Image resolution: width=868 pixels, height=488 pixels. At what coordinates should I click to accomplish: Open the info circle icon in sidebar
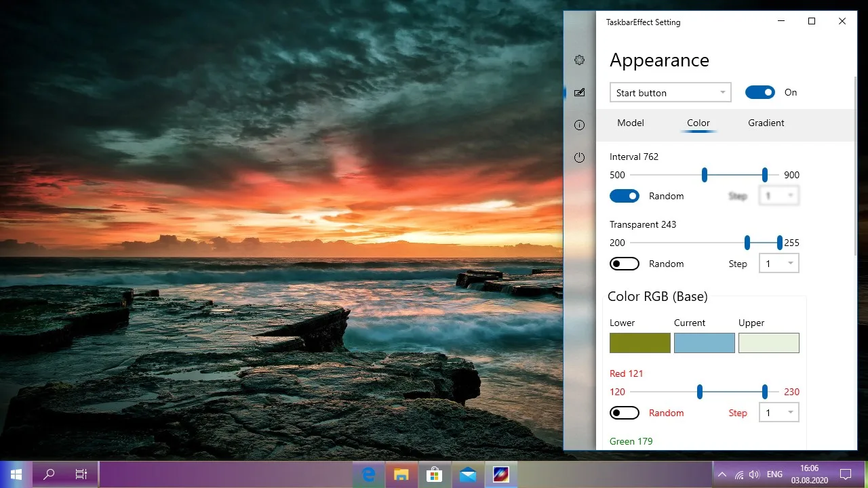click(x=579, y=125)
